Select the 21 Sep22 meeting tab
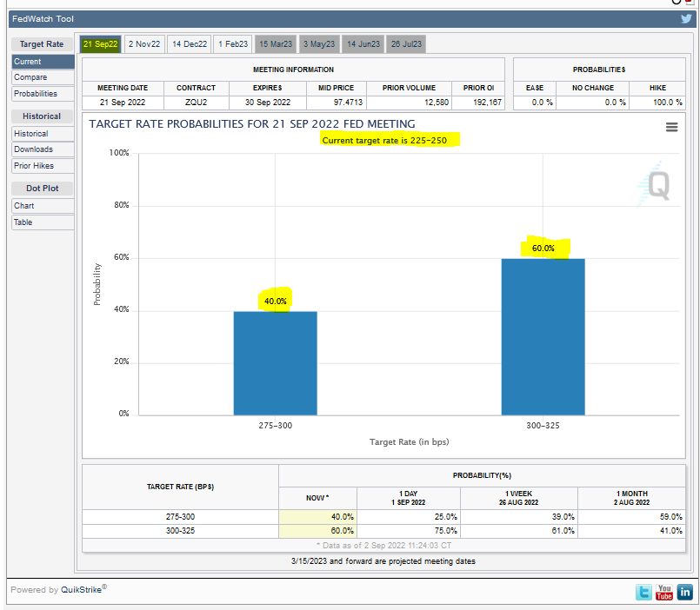The height and width of the screenshot is (610, 700). point(101,44)
